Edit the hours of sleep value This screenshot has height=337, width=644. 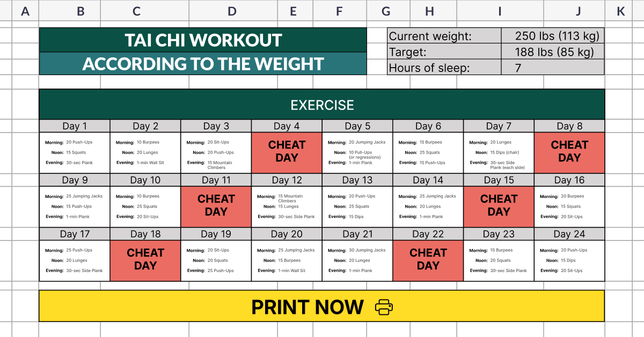[x=552, y=68]
